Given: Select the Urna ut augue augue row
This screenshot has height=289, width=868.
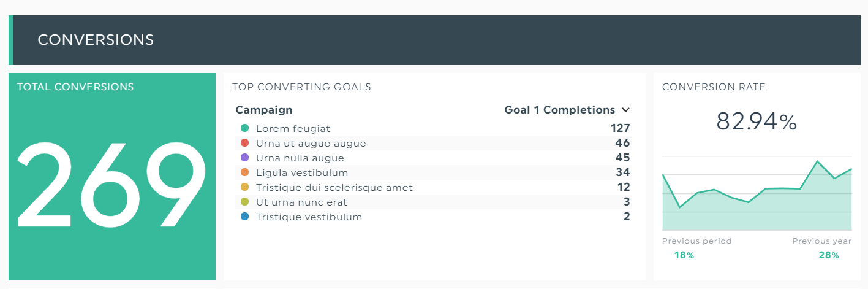Looking at the screenshot, I should (433, 143).
